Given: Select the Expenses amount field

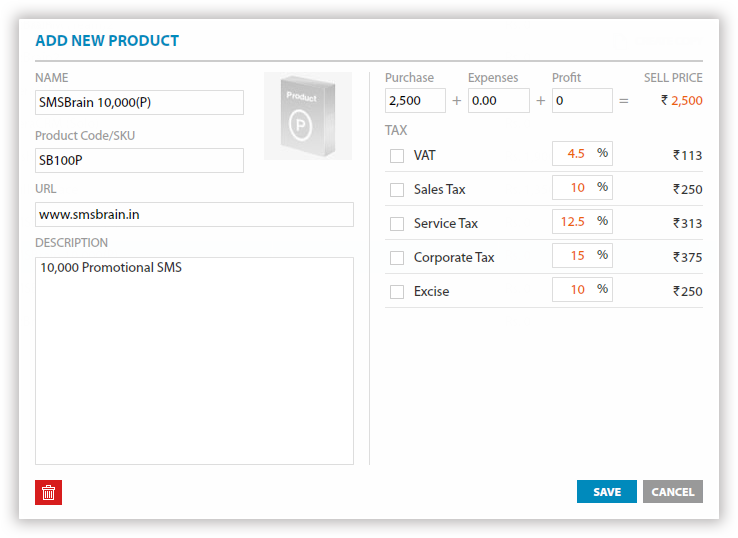Looking at the screenshot, I should [x=498, y=101].
